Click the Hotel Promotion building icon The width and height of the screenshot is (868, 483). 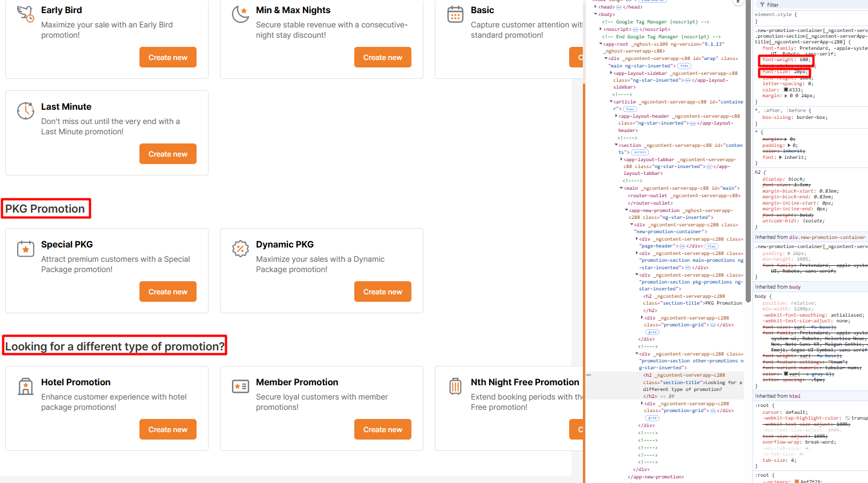click(25, 386)
